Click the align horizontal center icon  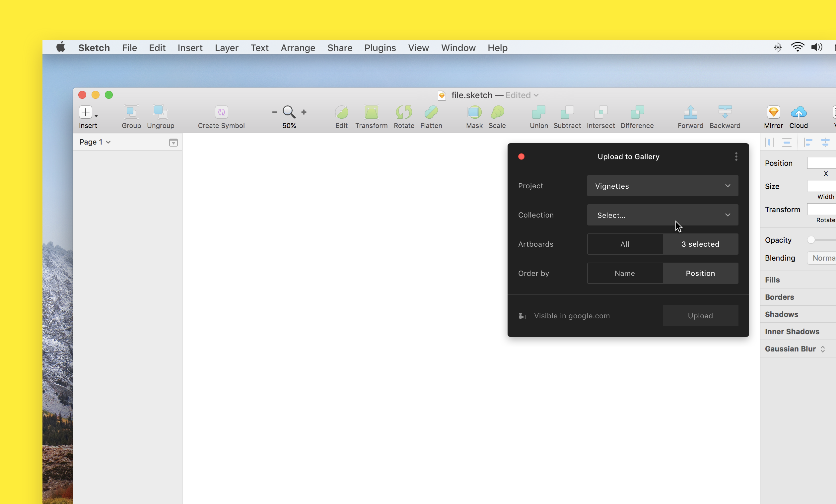(825, 142)
